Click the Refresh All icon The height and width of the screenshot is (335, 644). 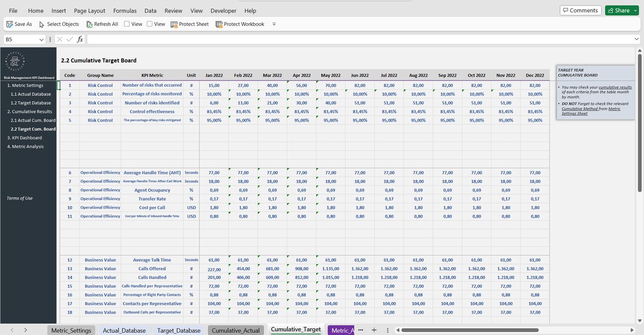click(x=88, y=23)
